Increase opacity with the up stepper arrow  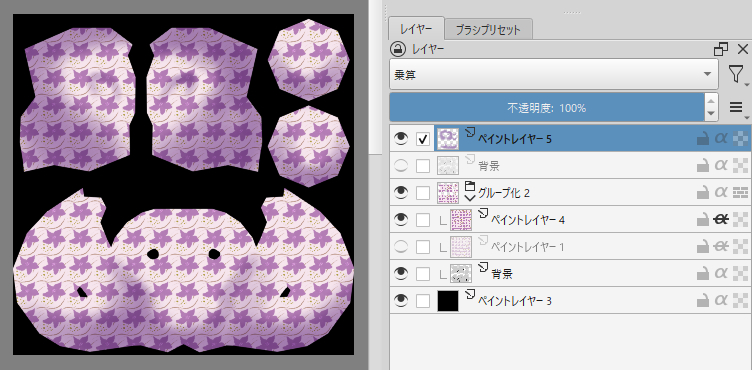(x=710, y=101)
